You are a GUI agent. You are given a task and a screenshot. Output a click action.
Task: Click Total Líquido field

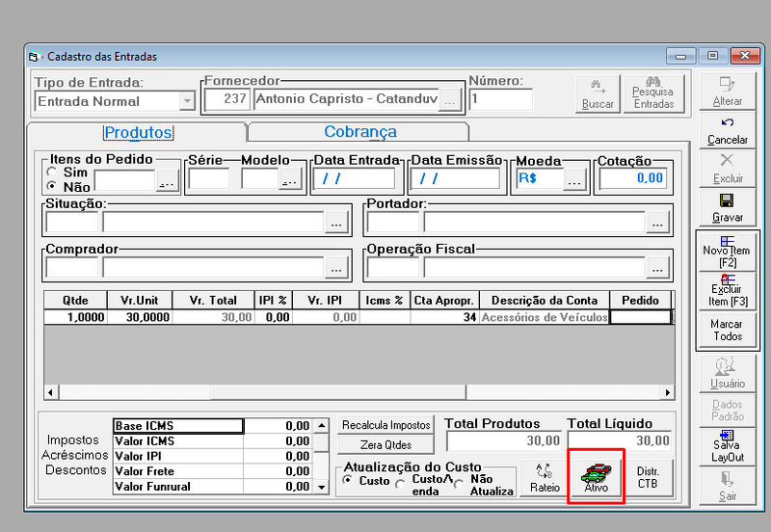click(x=620, y=440)
